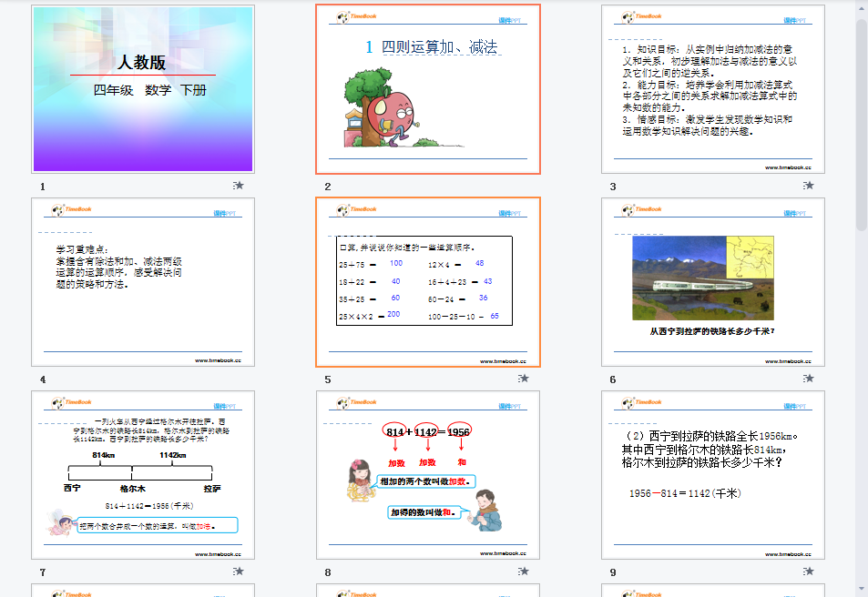The height and width of the screenshot is (597, 868).
Task: Click animation star icon under slide 1
Action: click(238, 186)
